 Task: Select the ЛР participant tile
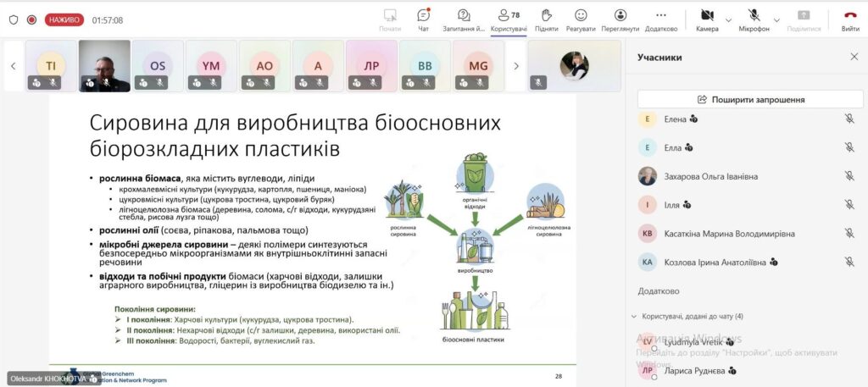point(371,66)
